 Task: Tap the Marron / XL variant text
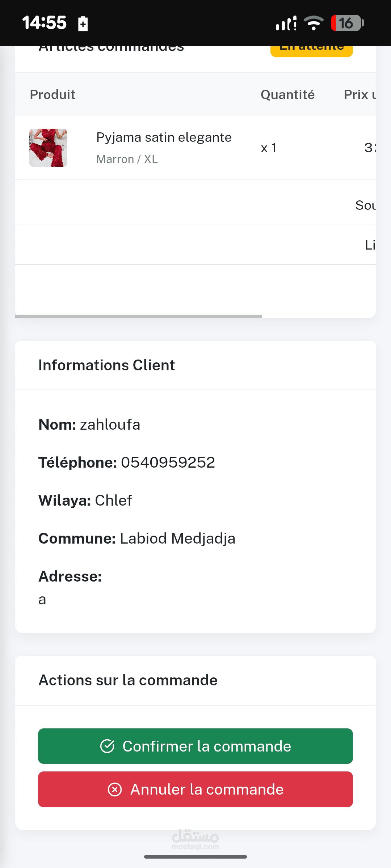(x=127, y=159)
